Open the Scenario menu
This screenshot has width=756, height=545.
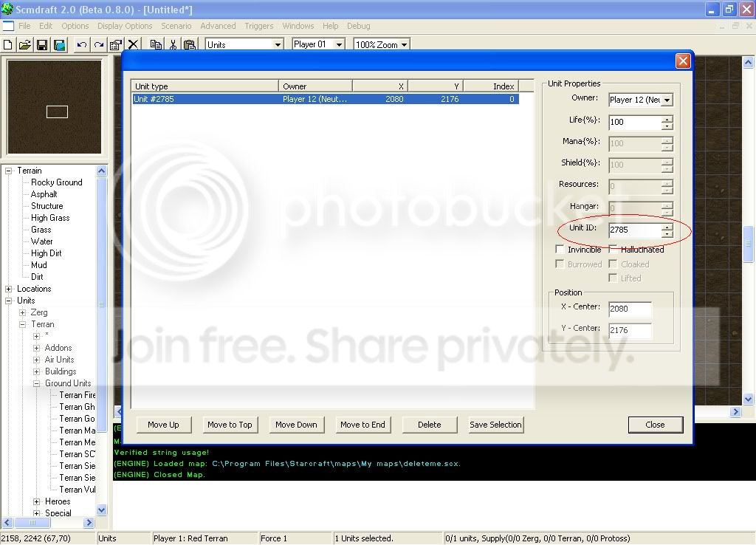(176, 26)
